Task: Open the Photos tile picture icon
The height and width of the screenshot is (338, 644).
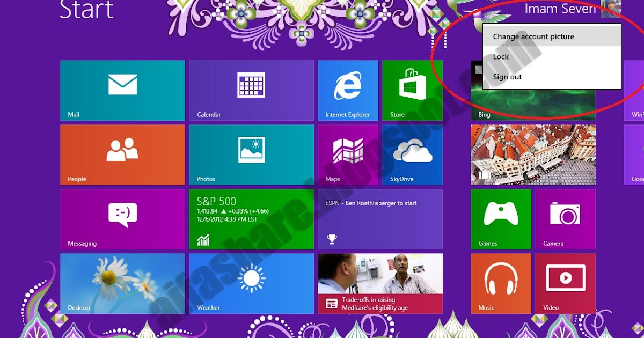Action: pos(251,150)
